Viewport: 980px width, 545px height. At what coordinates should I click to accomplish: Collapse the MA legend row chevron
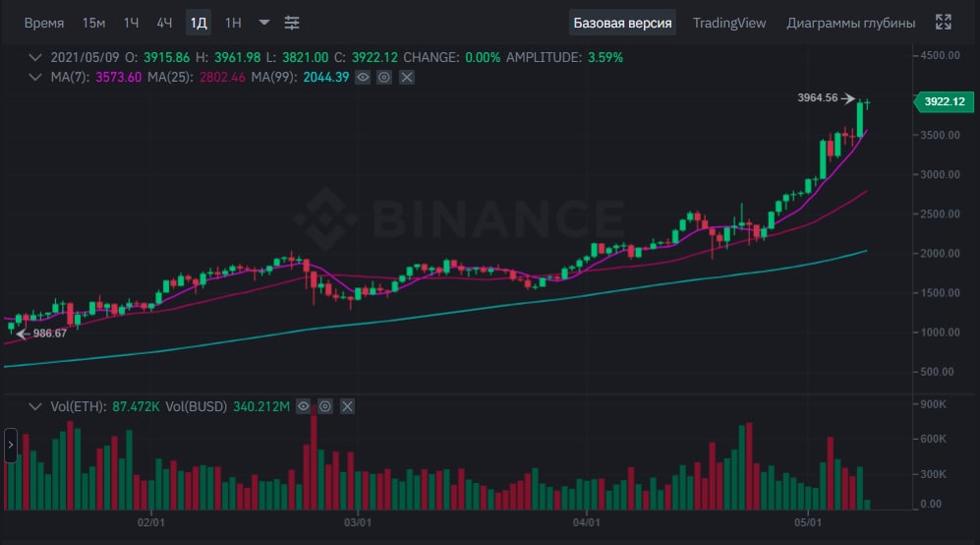[35, 78]
